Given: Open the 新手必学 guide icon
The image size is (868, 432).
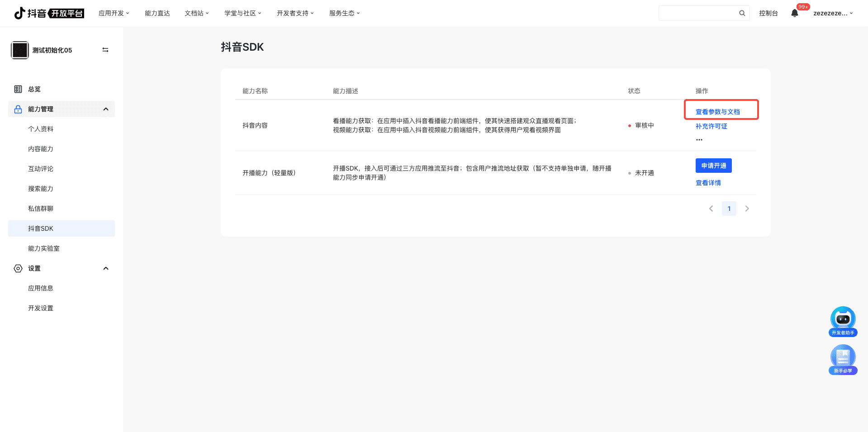Looking at the screenshot, I should tap(843, 360).
